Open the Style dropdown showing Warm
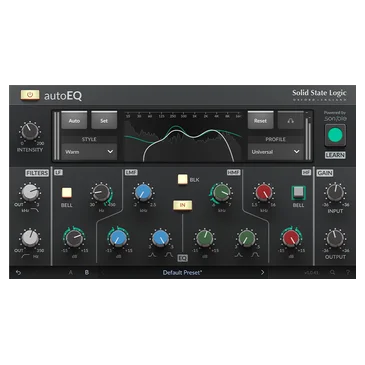This screenshot has height=365, width=365. click(x=89, y=152)
